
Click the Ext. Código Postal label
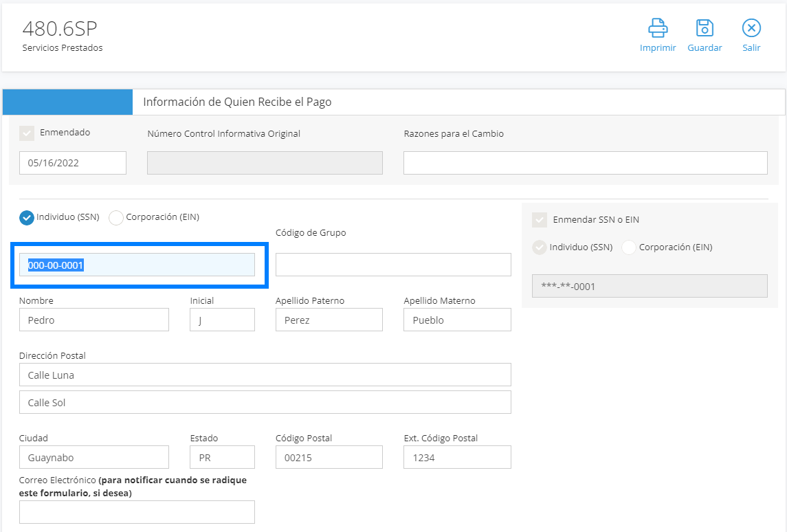pos(441,438)
